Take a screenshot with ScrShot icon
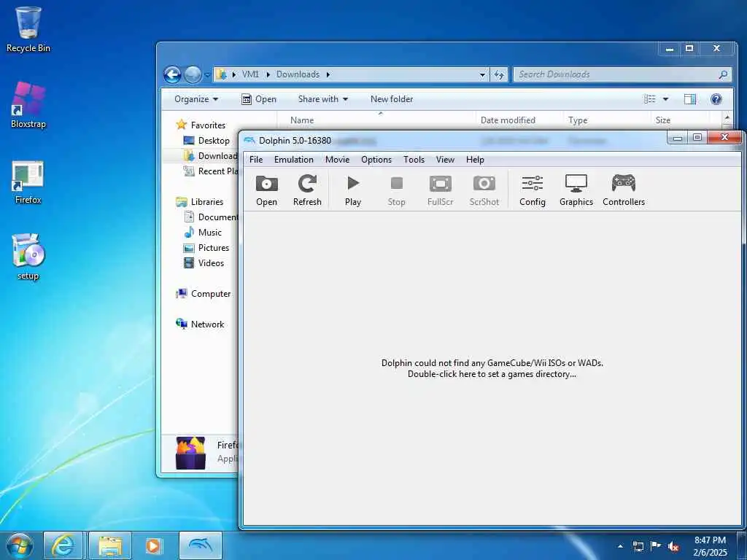The height and width of the screenshot is (560, 747). (484, 190)
